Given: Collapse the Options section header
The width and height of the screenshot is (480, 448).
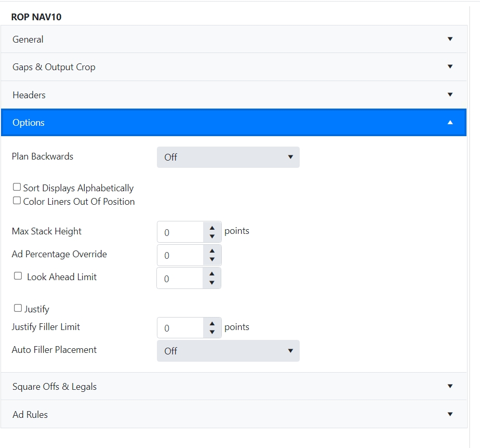Looking at the screenshot, I should tap(234, 123).
